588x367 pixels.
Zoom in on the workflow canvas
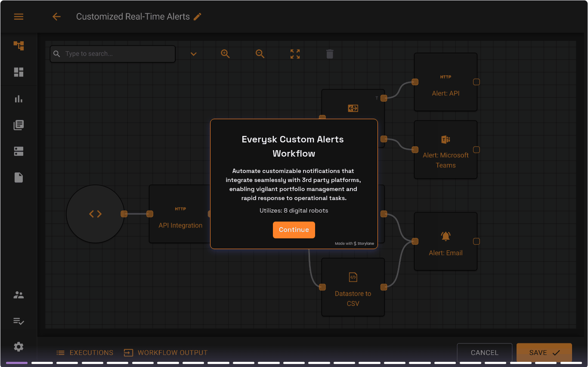225,53
